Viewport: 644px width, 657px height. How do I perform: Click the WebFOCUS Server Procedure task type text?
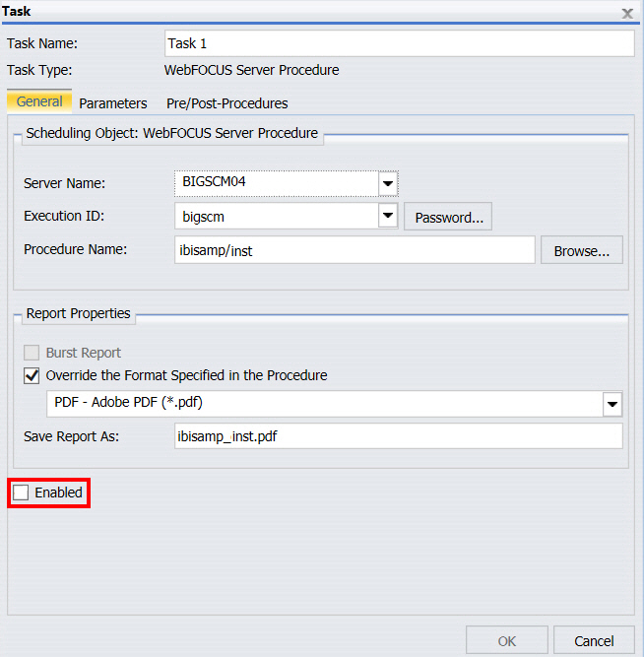click(251, 70)
